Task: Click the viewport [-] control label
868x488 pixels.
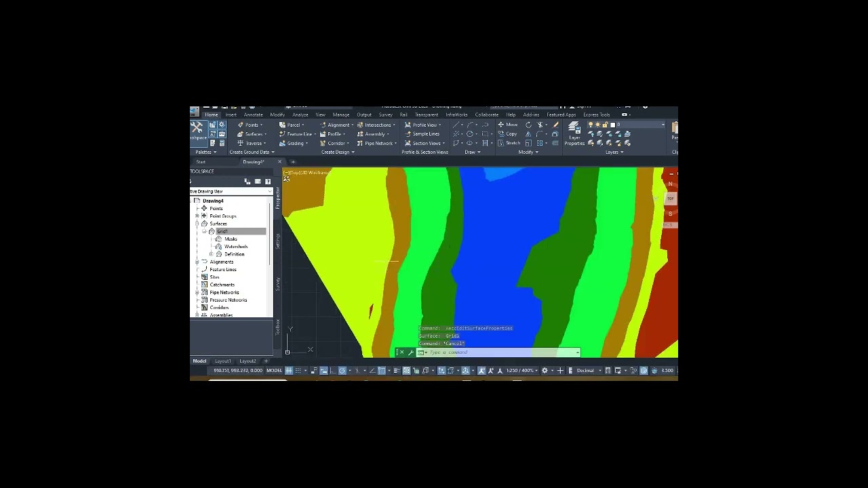Action: coord(287,173)
